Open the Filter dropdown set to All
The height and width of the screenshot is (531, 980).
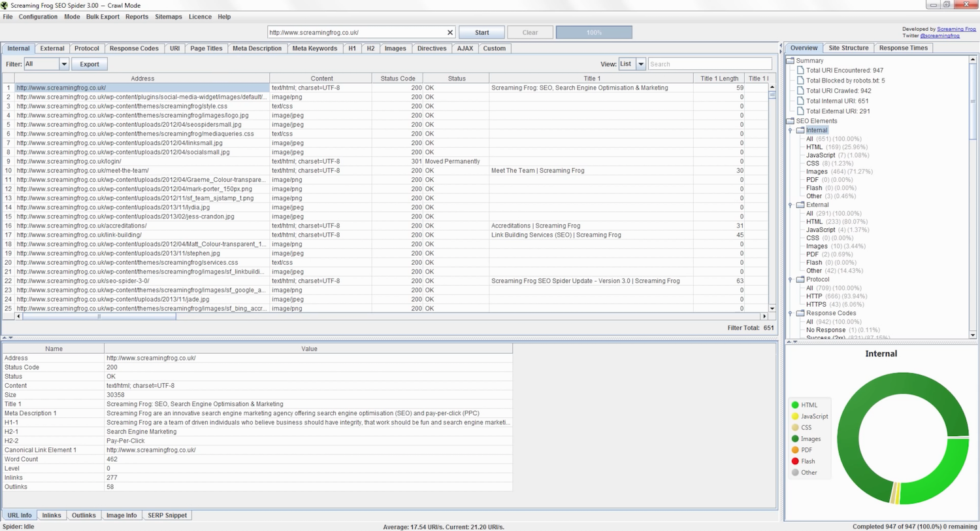(46, 64)
